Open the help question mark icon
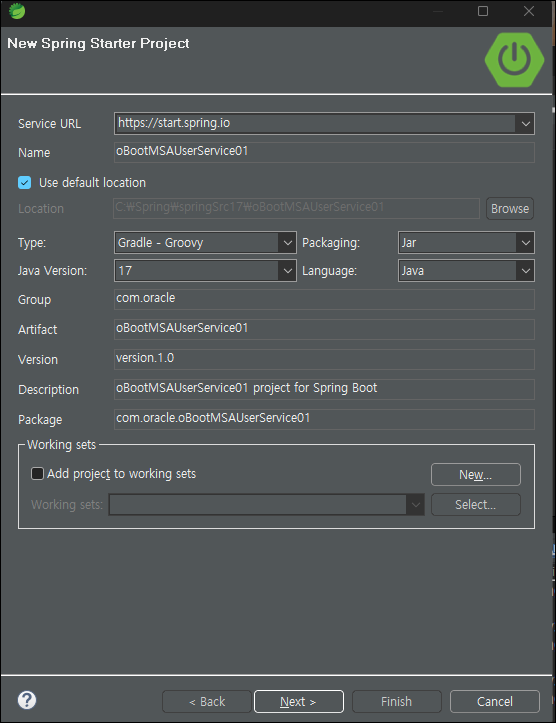The width and height of the screenshot is (556, 723). 27,700
